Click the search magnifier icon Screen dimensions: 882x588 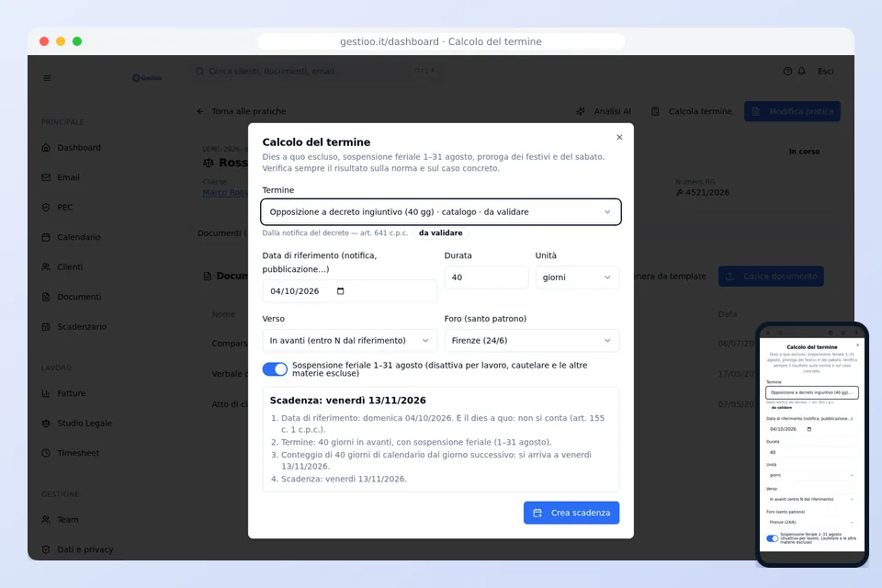coord(199,72)
